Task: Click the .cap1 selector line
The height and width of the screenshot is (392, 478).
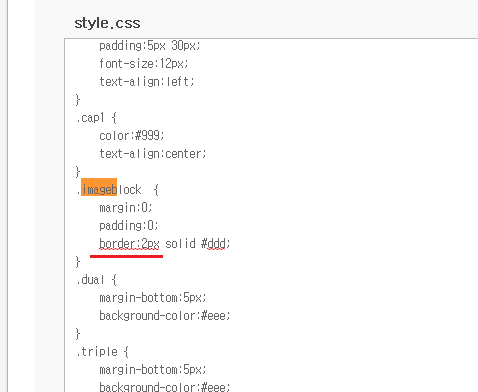Action: (x=96, y=118)
